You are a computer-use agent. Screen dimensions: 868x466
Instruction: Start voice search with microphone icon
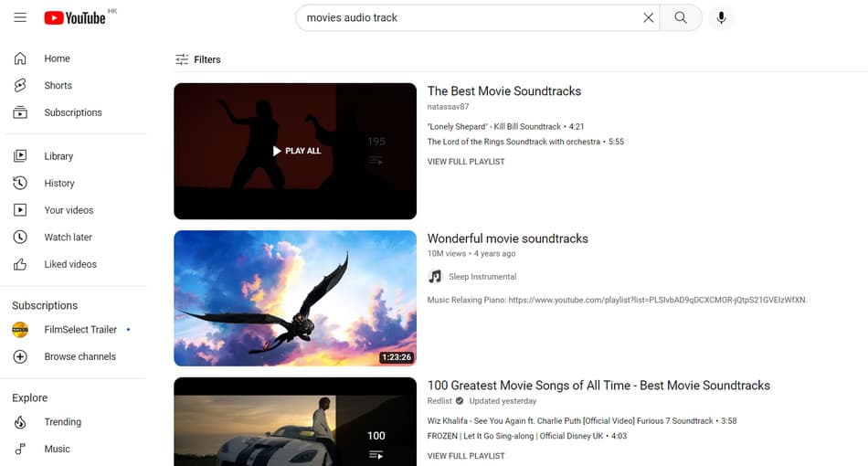point(721,17)
